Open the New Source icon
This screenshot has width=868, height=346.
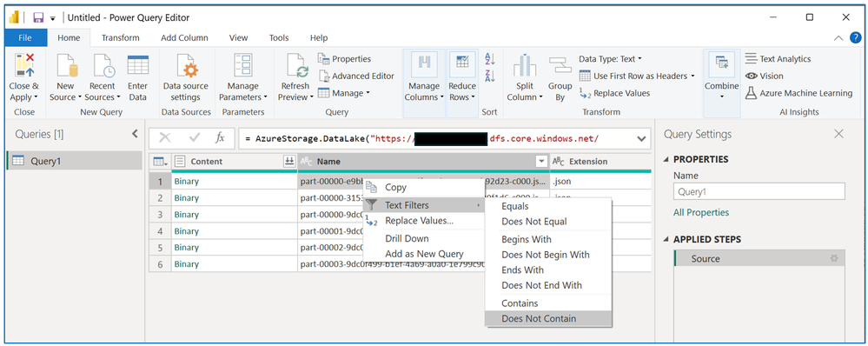coord(68,66)
